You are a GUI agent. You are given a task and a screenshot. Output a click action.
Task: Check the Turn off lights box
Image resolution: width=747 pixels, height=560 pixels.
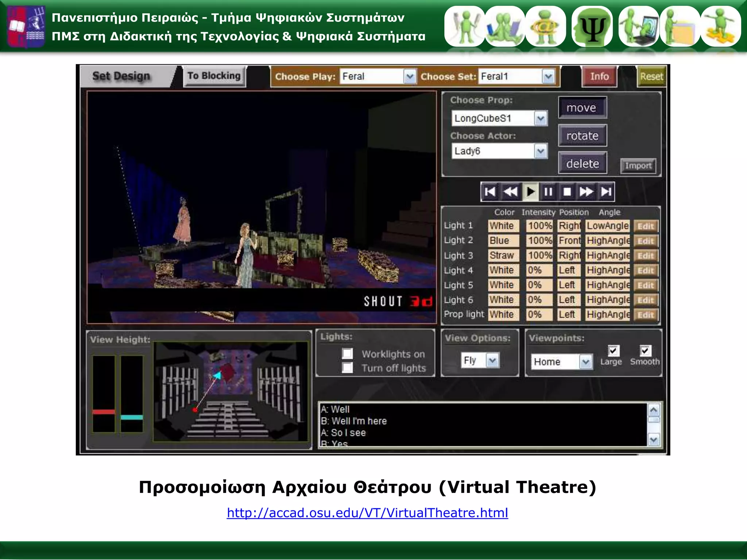(347, 367)
